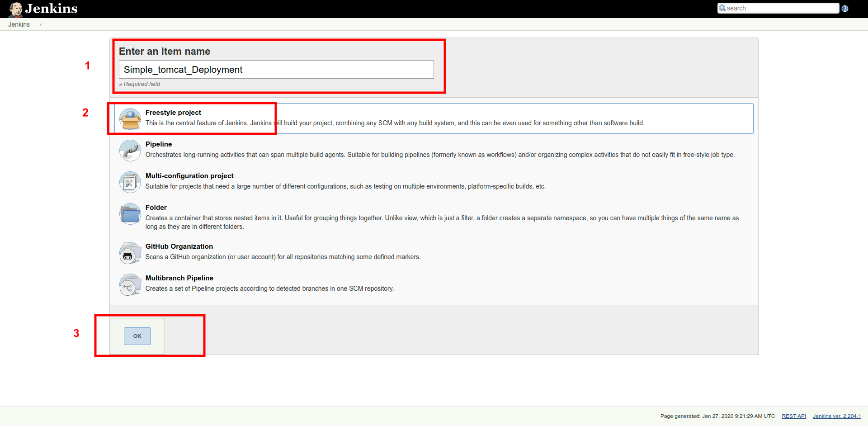
Task: Click the Pipeline description about long-running activities
Action: (440, 155)
